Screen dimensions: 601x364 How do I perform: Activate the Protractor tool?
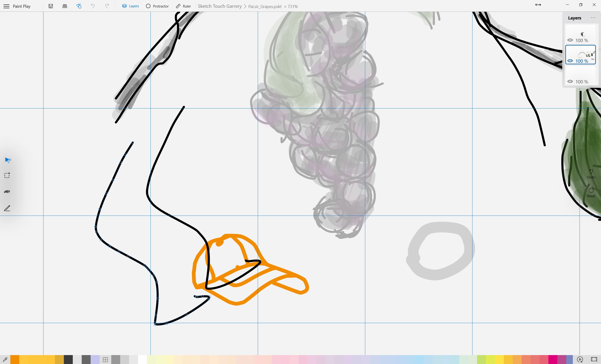click(x=157, y=6)
